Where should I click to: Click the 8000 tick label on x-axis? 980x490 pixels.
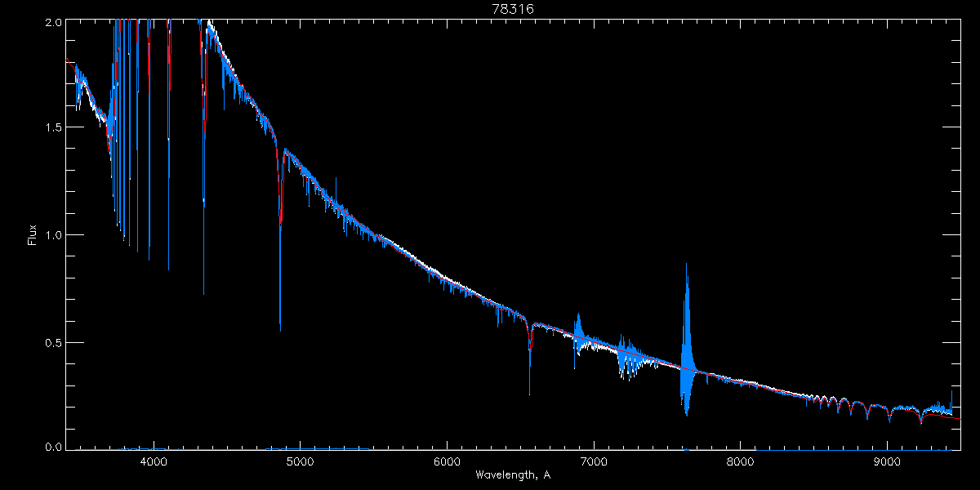(x=740, y=461)
